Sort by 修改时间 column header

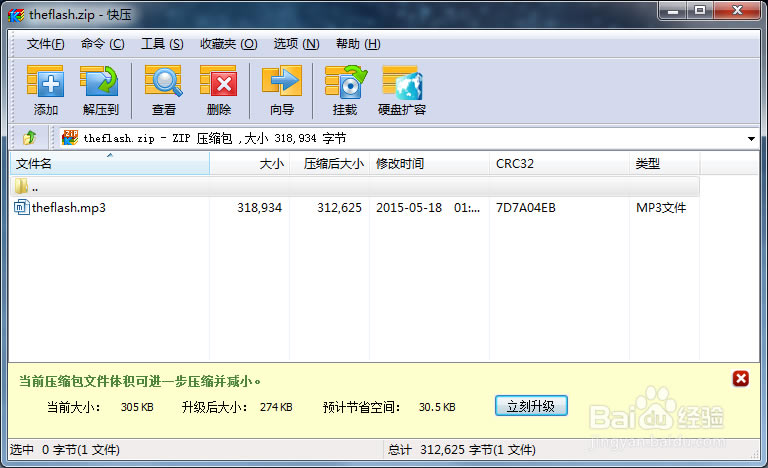[x=430, y=163]
